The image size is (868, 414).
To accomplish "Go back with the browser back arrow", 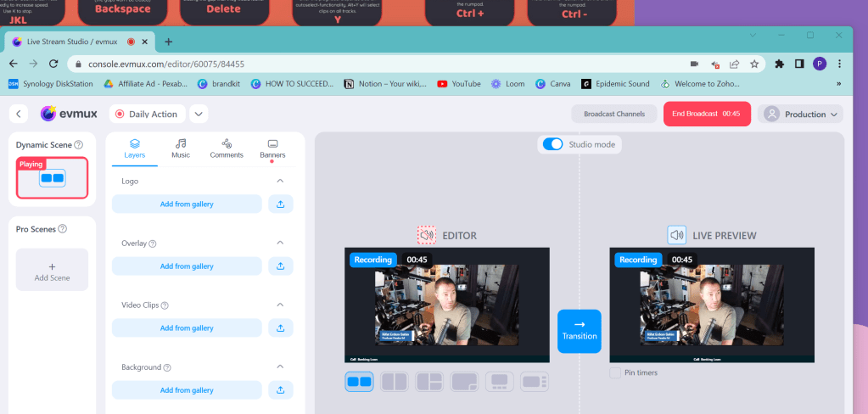I will 14,64.
